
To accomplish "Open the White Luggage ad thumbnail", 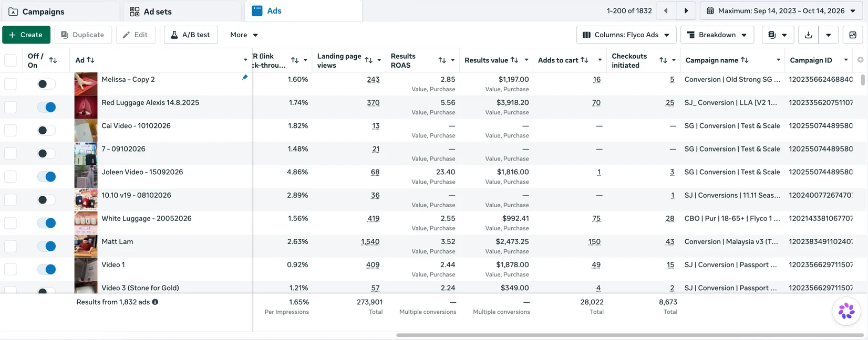I will 86,222.
